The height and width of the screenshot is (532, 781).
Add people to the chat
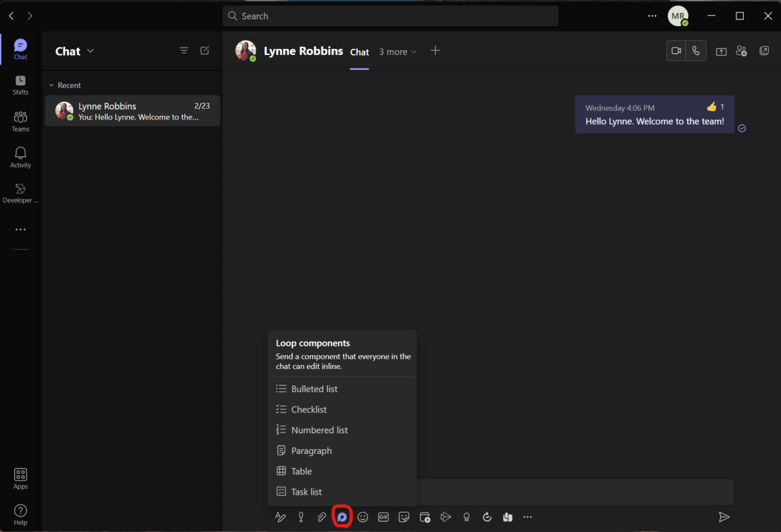click(x=741, y=51)
